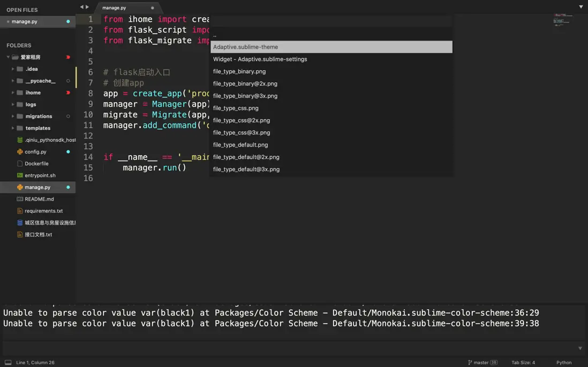This screenshot has height=367, width=588.
Task: Click the README.md markdown icon
Action: 20,199
